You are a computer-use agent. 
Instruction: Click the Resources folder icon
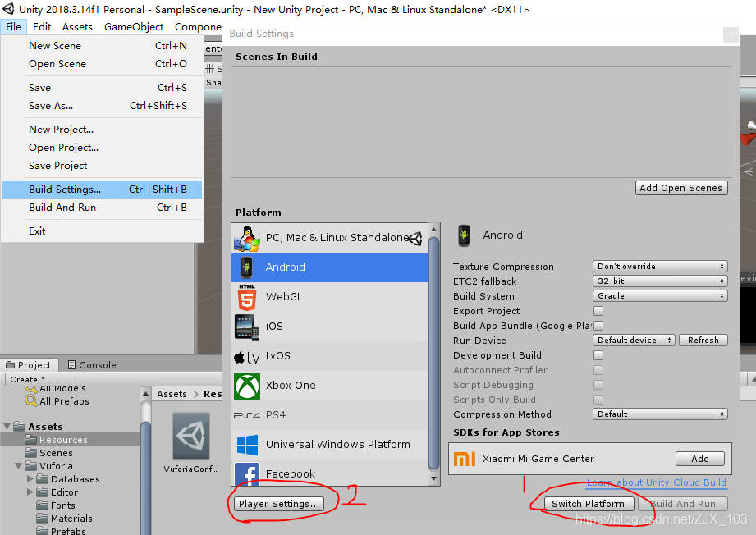[x=31, y=439]
